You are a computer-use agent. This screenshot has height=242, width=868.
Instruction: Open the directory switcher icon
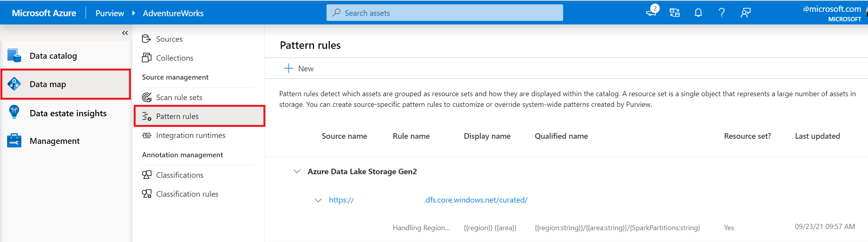click(x=675, y=13)
